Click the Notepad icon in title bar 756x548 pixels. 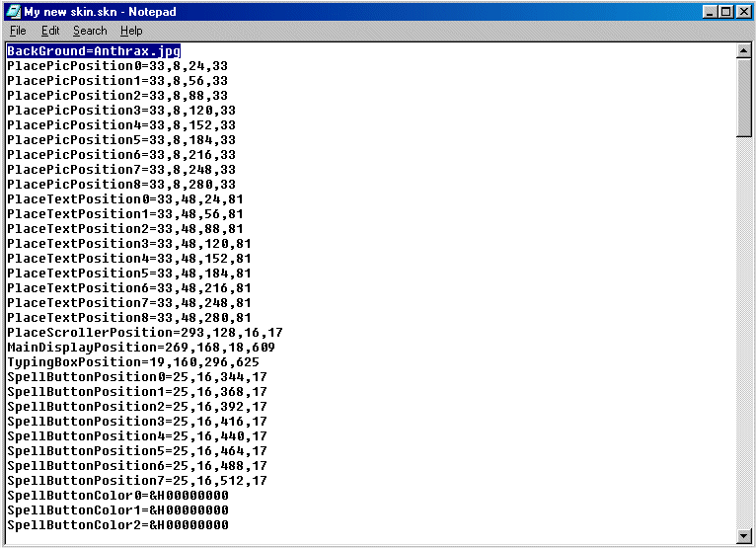point(14,11)
